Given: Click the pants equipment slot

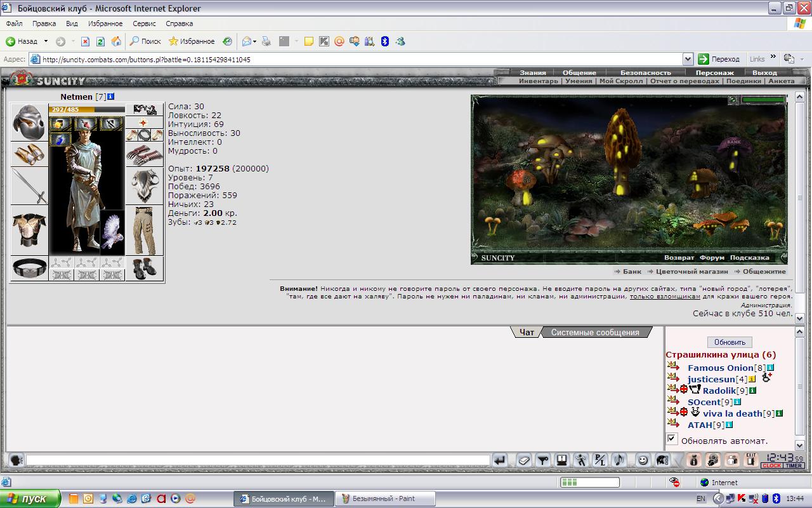Looking at the screenshot, I should pyautogui.click(x=145, y=230).
